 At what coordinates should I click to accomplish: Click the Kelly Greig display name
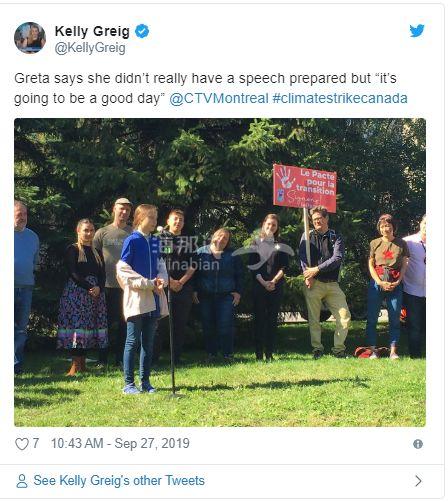coord(92,31)
